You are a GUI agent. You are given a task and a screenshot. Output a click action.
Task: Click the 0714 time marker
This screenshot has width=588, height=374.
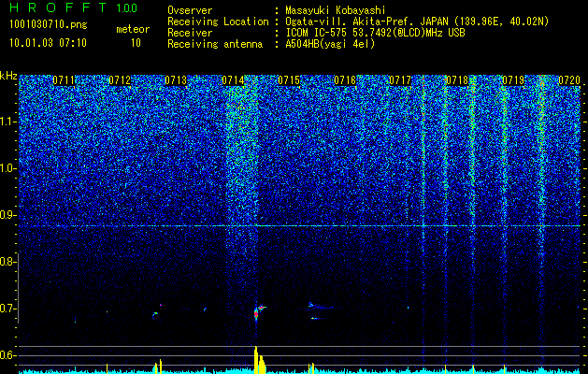234,80
